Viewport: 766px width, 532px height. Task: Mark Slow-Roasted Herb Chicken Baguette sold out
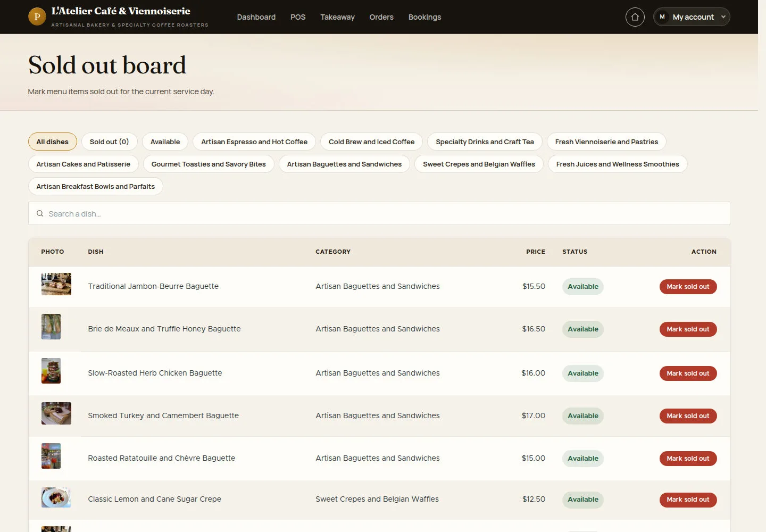click(688, 373)
